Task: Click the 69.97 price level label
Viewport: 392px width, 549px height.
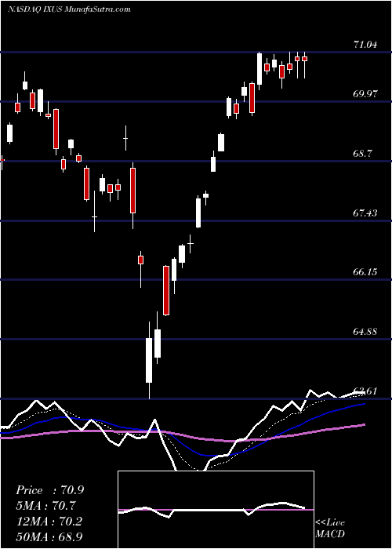Action: click(365, 94)
